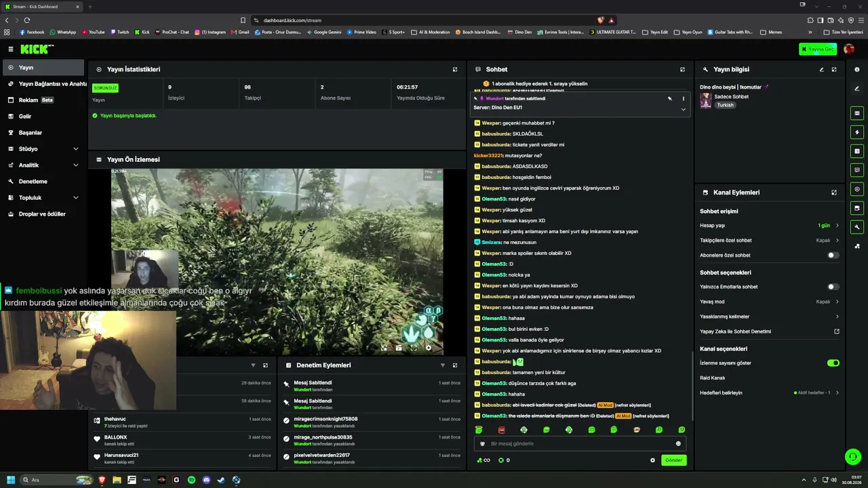Click the chat panel scrollbar
868x488 pixels.
coord(692,386)
